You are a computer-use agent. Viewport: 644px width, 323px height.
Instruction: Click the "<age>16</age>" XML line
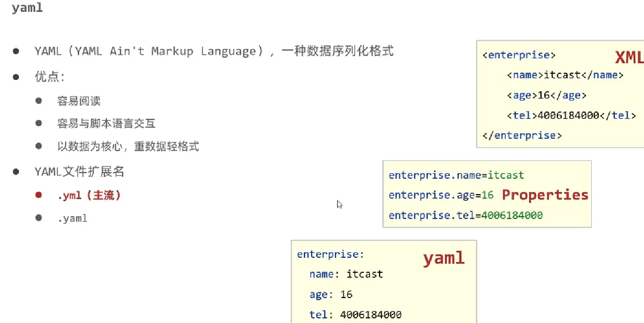[547, 95]
